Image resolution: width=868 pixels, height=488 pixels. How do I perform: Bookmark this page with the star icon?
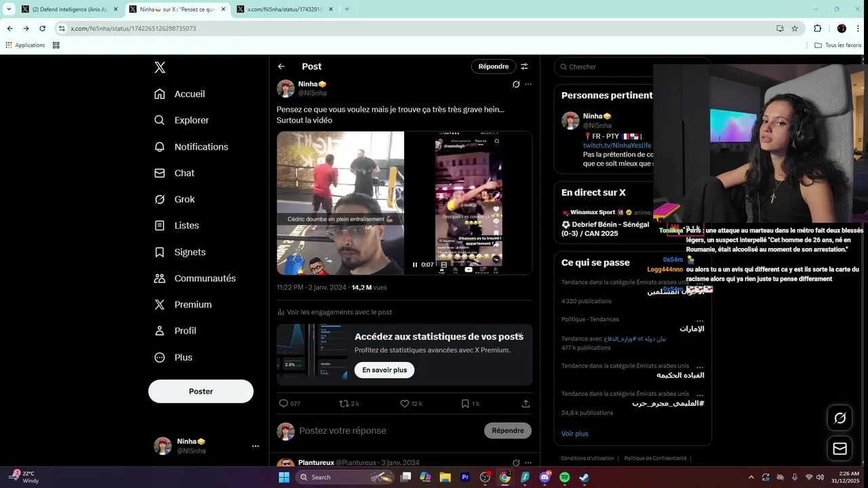[x=795, y=28]
